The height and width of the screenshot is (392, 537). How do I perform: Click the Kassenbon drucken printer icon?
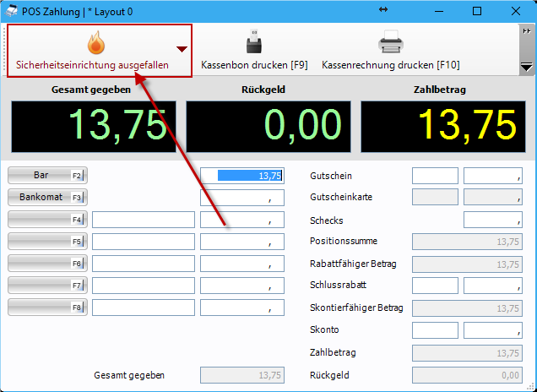(253, 42)
